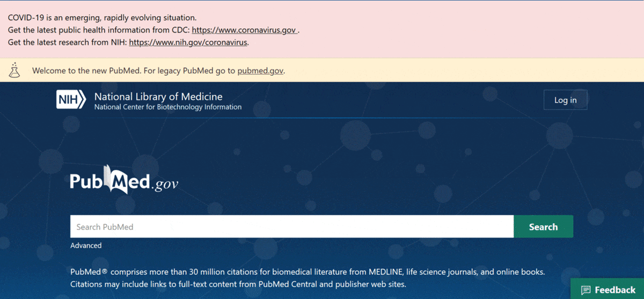This screenshot has height=299, width=644.
Task: Click the 'Get the latest research from NIH' text
Action: 68,42
